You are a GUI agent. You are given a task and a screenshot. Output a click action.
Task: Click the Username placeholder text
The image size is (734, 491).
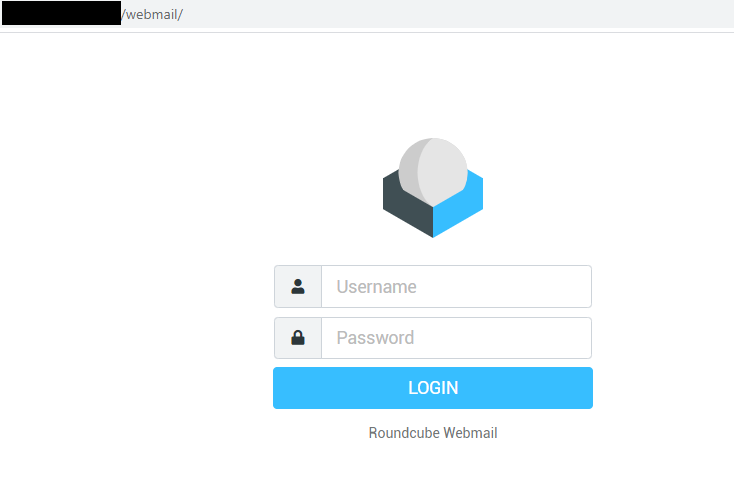(x=376, y=287)
